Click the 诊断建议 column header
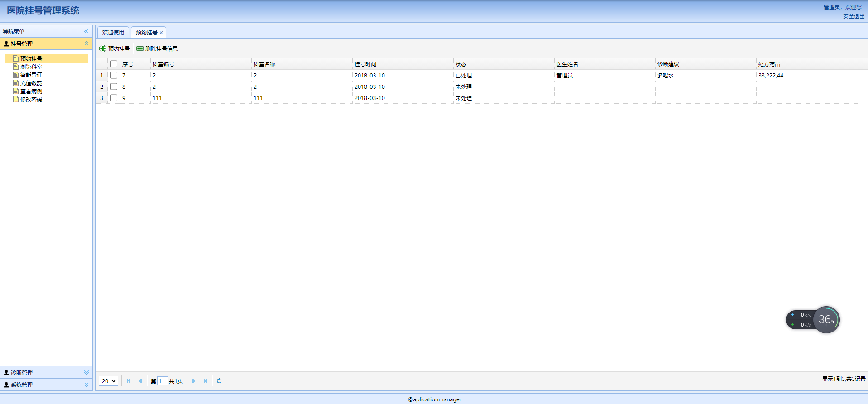The height and width of the screenshot is (404, 868). (706, 64)
